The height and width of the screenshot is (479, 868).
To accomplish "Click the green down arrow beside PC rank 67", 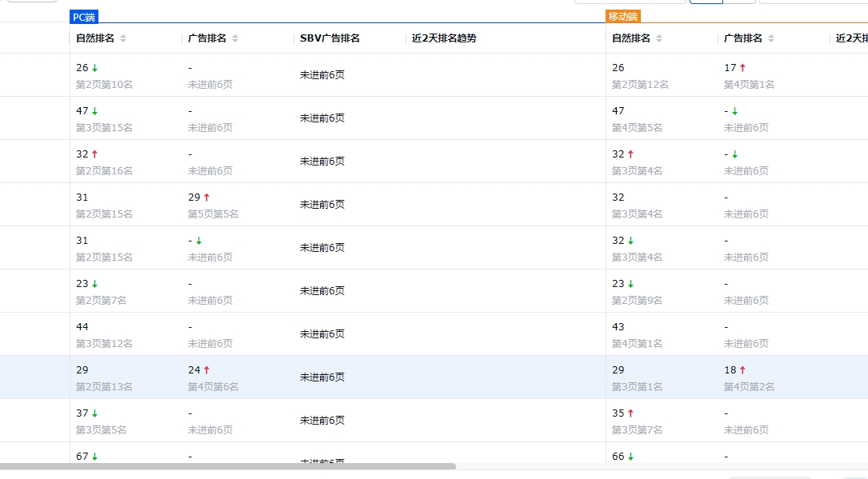I will pyautogui.click(x=94, y=456).
